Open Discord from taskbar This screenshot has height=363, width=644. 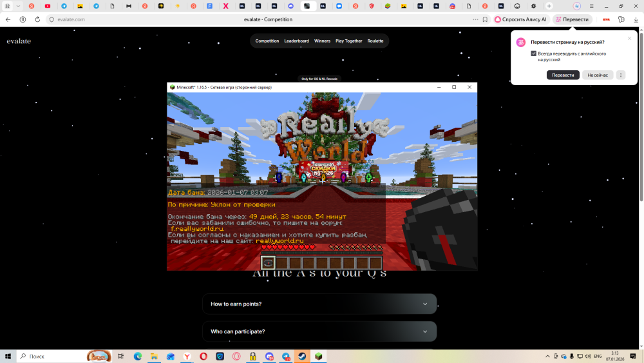[269, 357]
